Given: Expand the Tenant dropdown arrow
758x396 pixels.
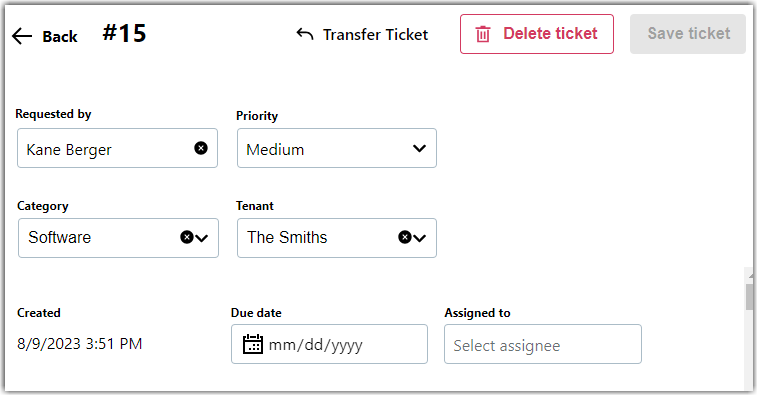Looking at the screenshot, I should (420, 238).
